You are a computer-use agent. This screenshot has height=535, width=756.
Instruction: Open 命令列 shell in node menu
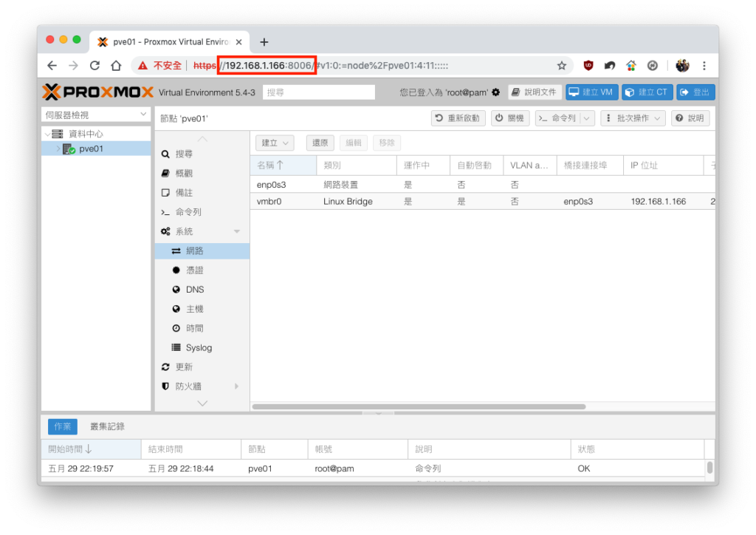point(202,212)
